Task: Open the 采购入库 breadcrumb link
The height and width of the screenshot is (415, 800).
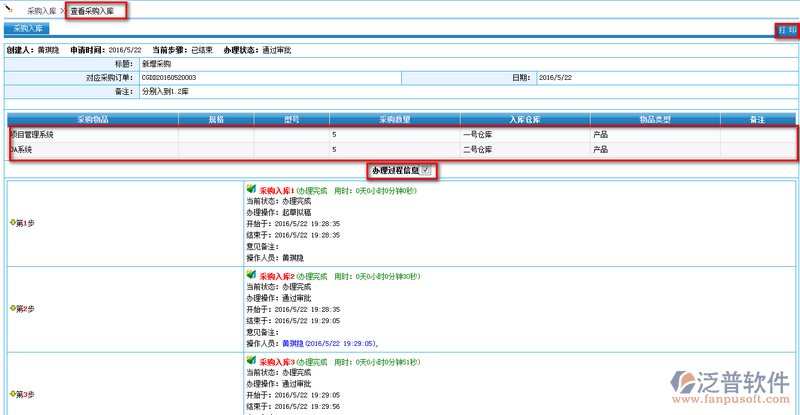Action: point(42,11)
